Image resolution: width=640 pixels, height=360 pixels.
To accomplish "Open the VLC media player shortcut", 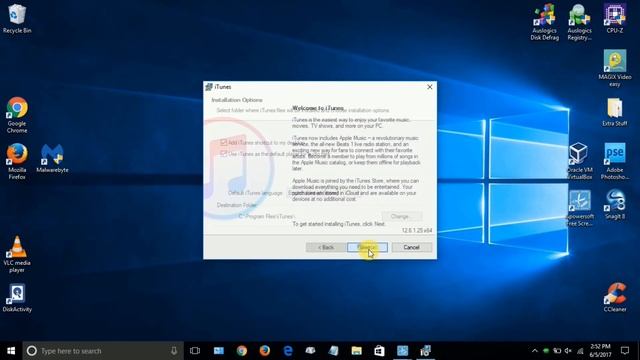I will pos(17,254).
